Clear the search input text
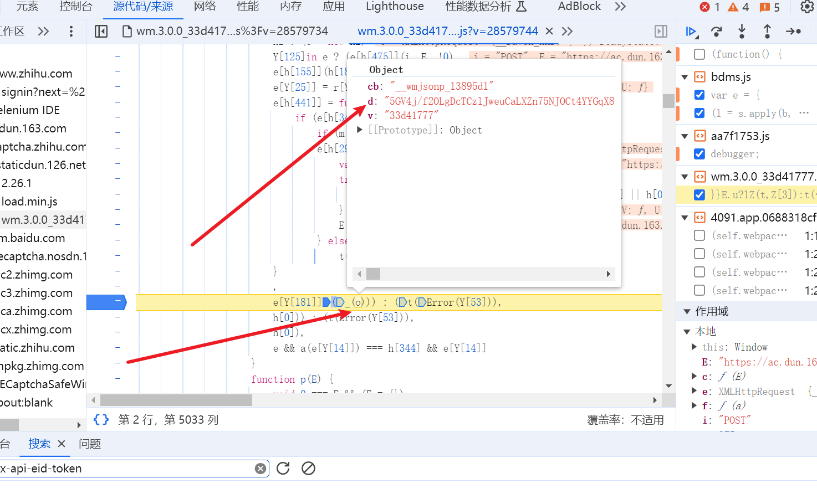 260,469
